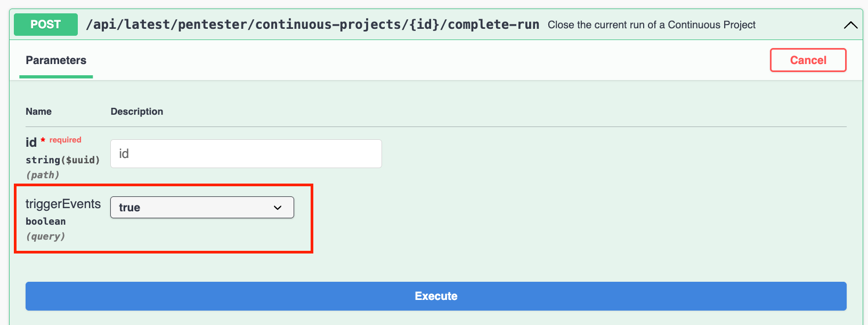Collapse the complete-run endpoint with the chevron

(x=850, y=25)
